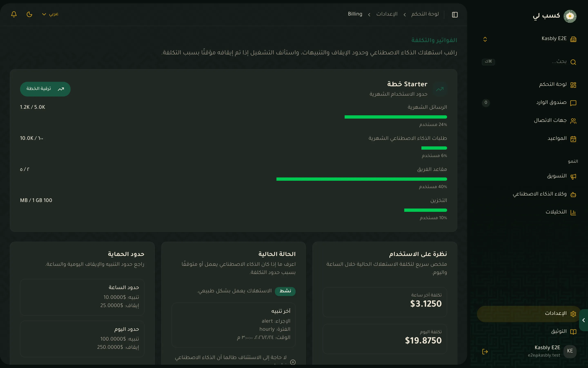Open التحليلات in sidebar
The image size is (588, 368).
tap(530, 212)
